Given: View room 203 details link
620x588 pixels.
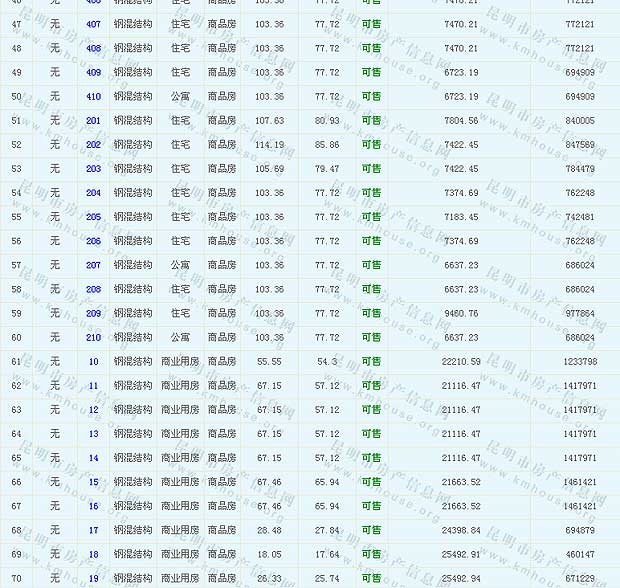Looking at the screenshot, I should [x=93, y=169].
